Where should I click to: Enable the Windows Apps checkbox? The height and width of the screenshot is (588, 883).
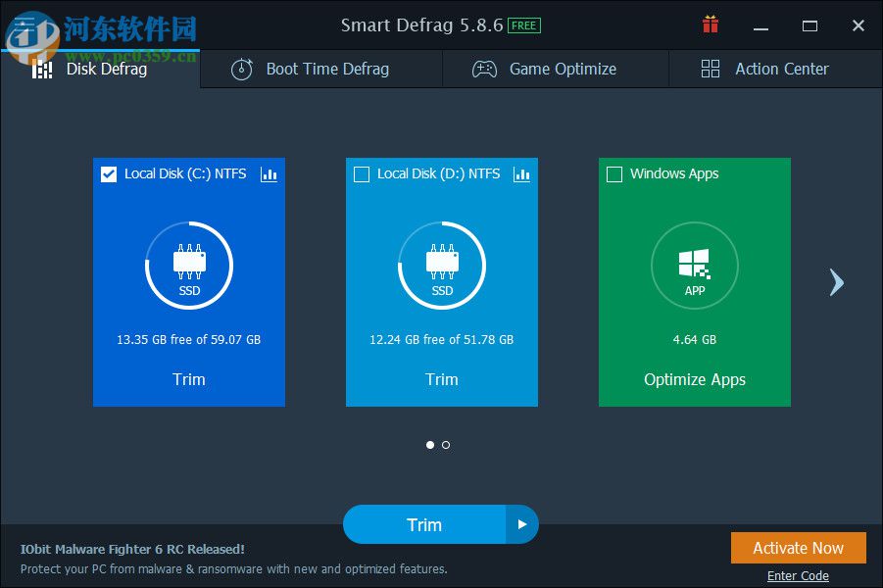[614, 173]
